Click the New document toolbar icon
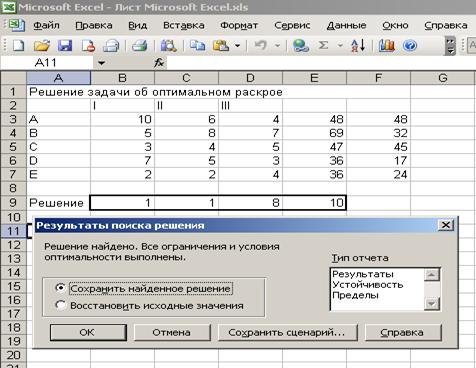 coord(18,45)
